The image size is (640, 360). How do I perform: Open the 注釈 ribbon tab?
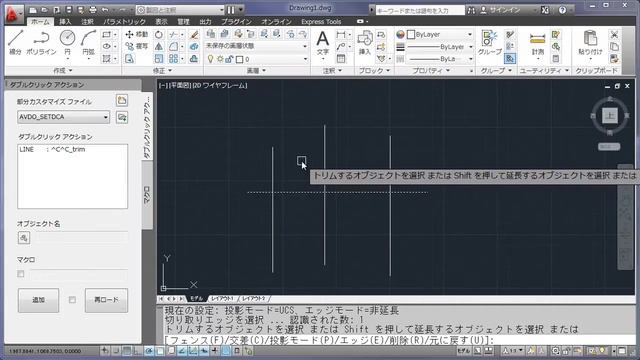point(87,22)
